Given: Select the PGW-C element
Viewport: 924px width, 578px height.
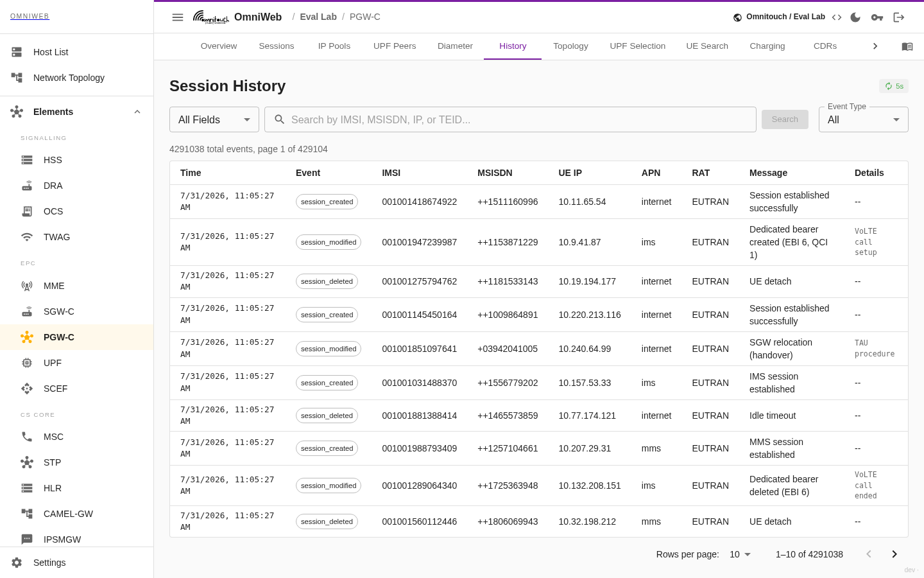Looking at the screenshot, I should coord(77,337).
